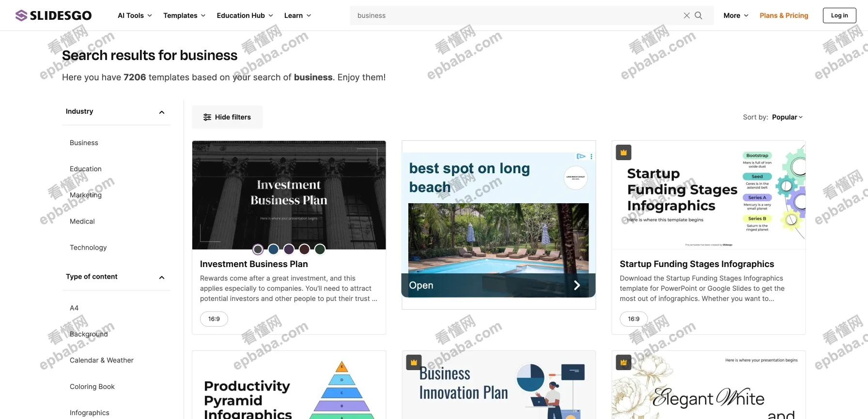Select the Business industry filter
The height and width of the screenshot is (419, 868).
click(x=84, y=143)
